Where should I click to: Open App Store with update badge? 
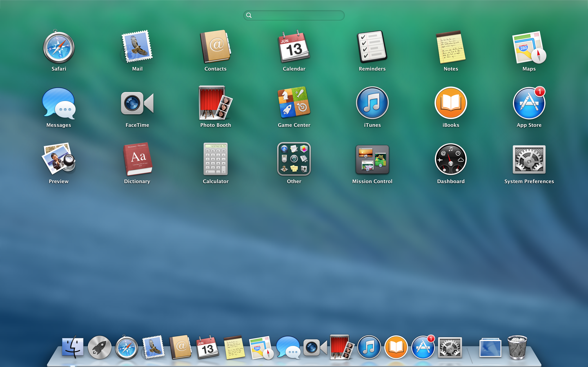[529, 103]
